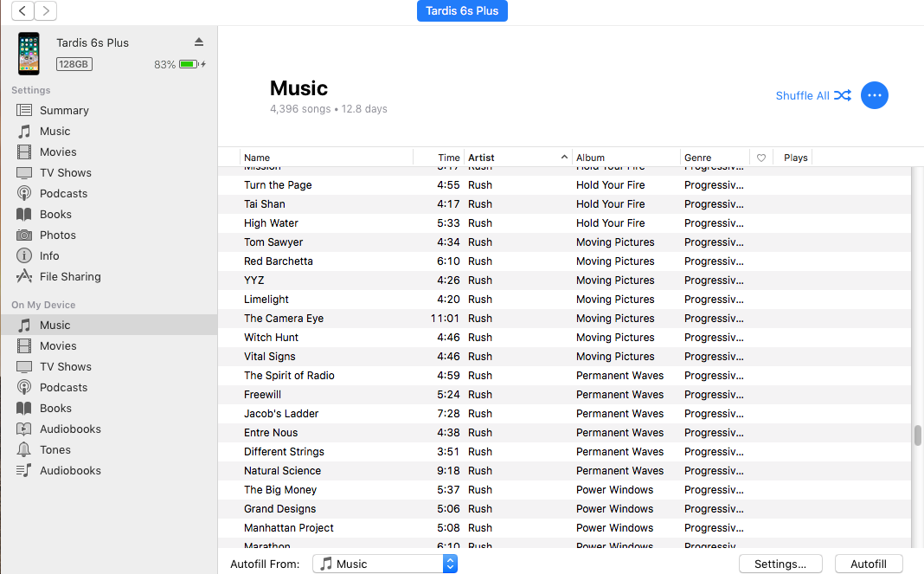Image resolution: width=924 pixels, height=574 pixels.
Task: Sort by the Genre column header
Action: coord(715,158)
